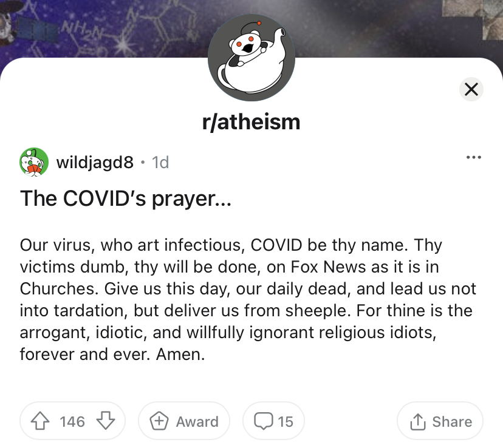Viewport: 503px width, 448px height.
Task: Click the share upload arrow icon
Action: click(418, 421)
